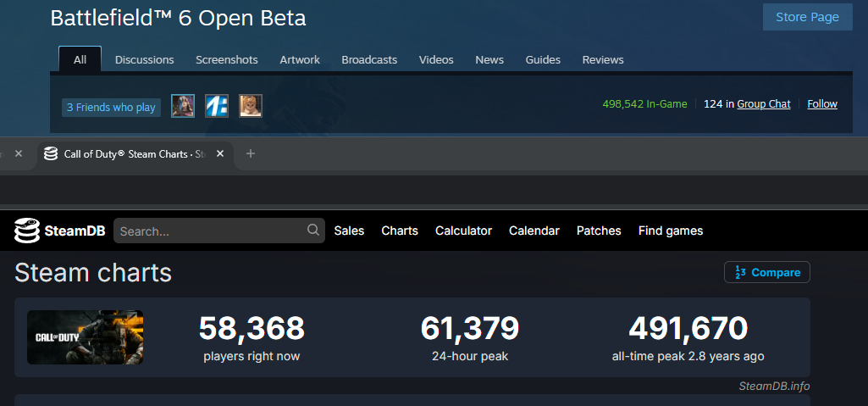Open the third friend's cat avatar
The image size is (868, 406).
[x=251, y=106]
